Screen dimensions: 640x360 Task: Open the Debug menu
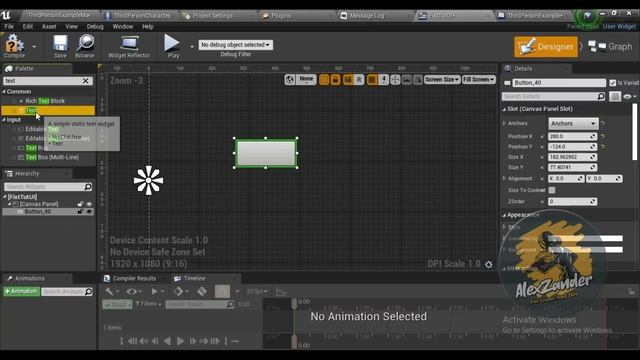coord(95,27)
